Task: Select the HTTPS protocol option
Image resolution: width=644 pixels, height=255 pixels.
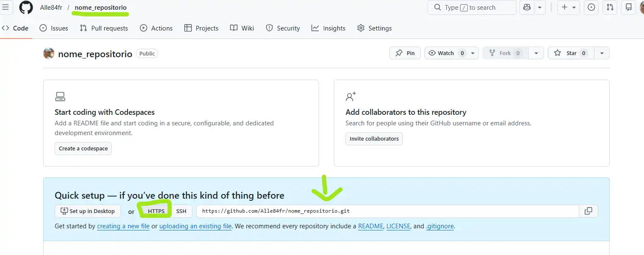Action: click(156, 211)
